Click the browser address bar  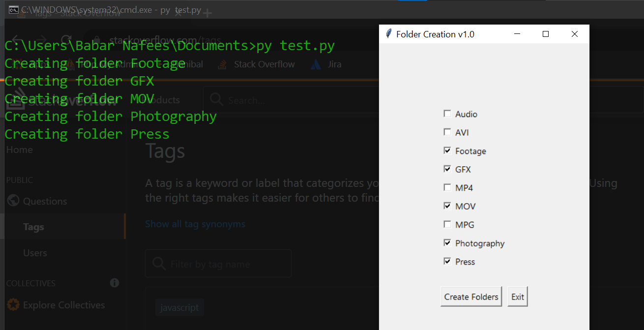(x=231, y=39)
